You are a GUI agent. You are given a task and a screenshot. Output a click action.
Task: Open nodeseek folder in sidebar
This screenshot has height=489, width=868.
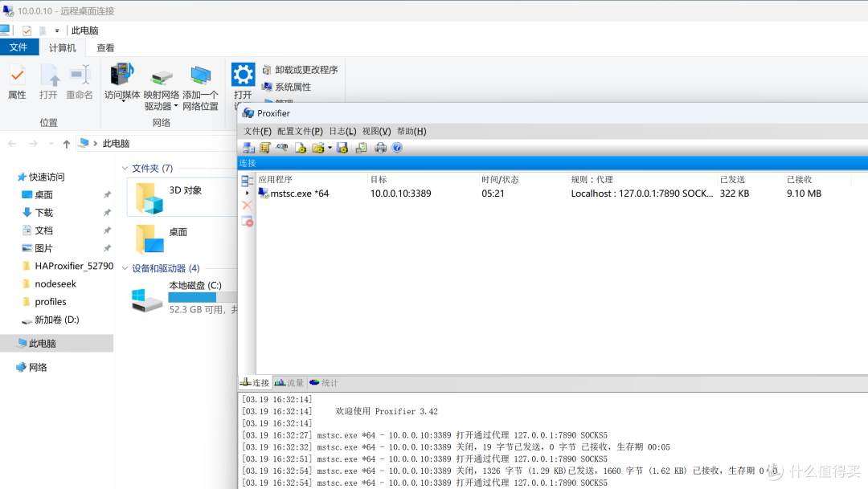49,283
